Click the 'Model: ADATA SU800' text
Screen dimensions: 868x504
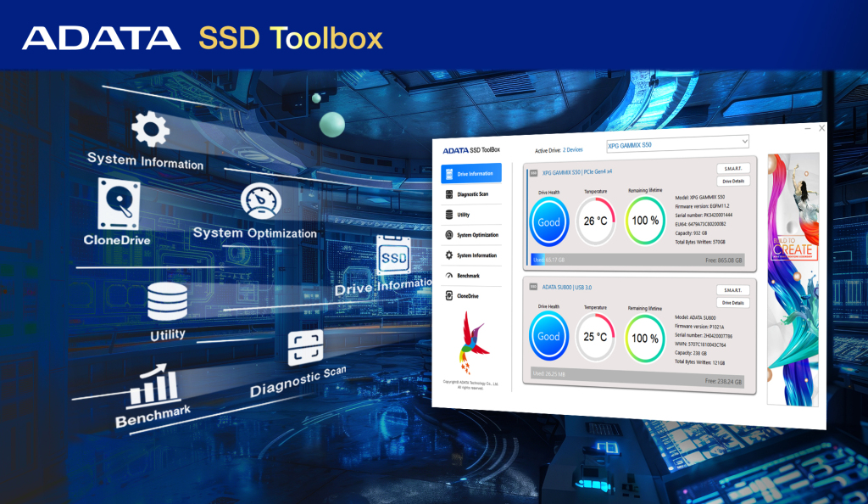coord(695,318)
